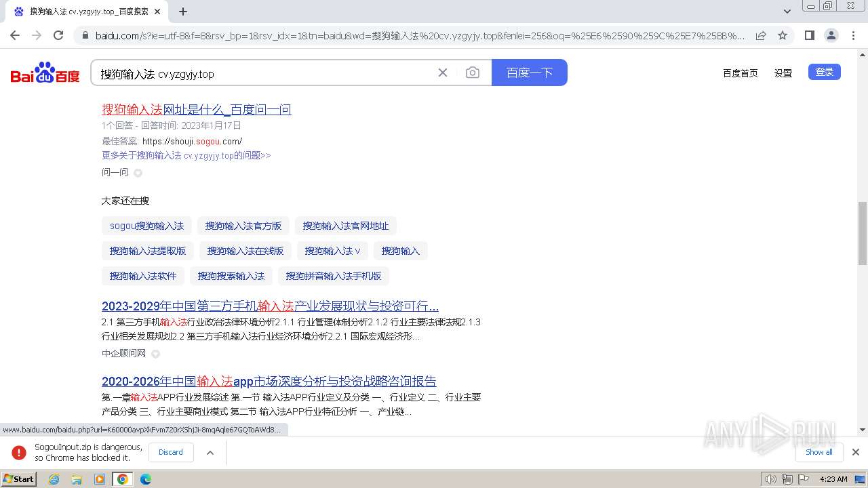Open 更多关于搜狗输入法 cv.yzgyjy.top的问题 link

[186, 155]
